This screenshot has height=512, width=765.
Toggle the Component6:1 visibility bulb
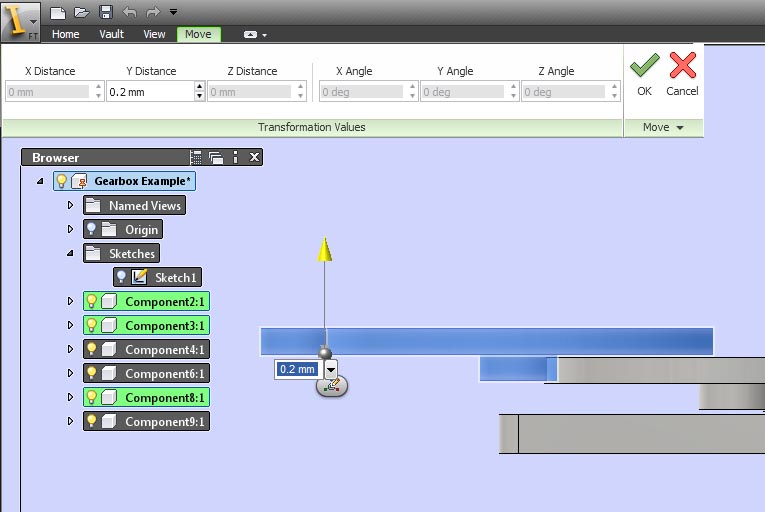pos(91,373)
